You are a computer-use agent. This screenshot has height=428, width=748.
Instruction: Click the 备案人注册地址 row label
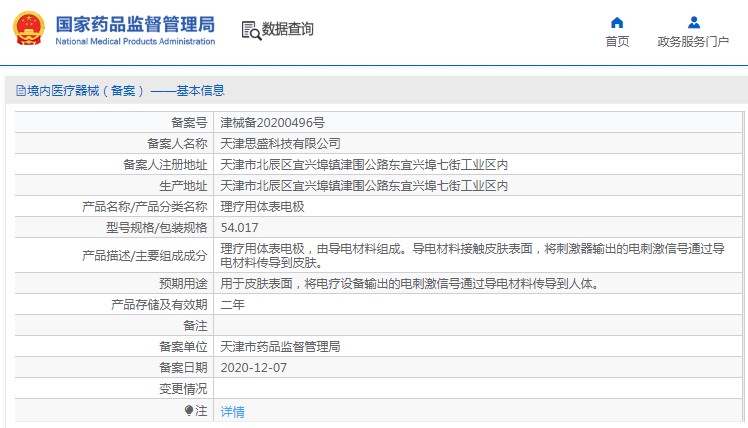165,165
